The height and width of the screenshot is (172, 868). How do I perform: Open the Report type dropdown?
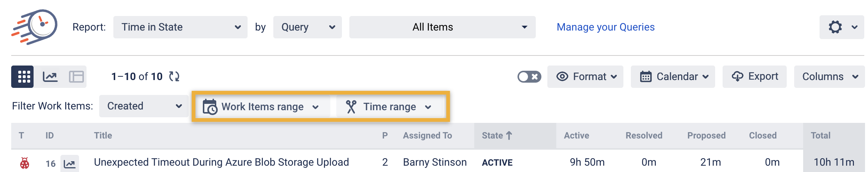point(180,27)
